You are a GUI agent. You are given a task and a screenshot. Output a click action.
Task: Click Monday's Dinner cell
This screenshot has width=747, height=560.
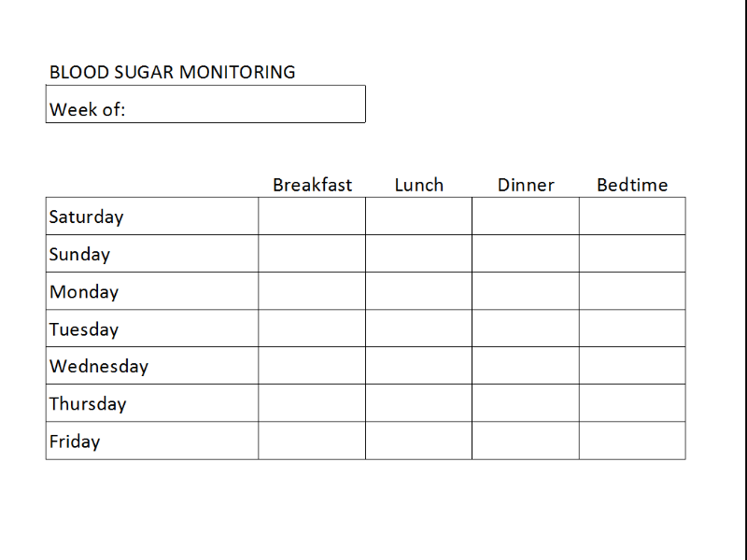coord(526,291)
